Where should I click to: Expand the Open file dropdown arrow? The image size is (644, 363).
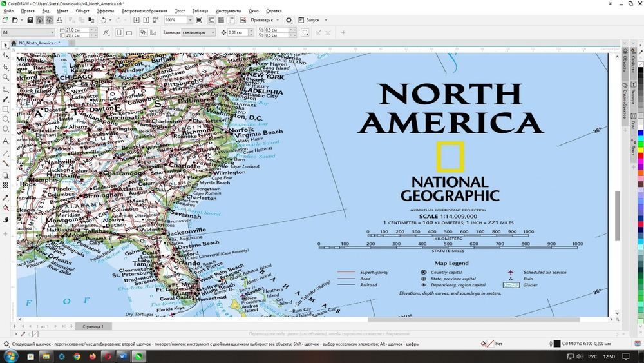pyautogui.click(x=21, y=20)
